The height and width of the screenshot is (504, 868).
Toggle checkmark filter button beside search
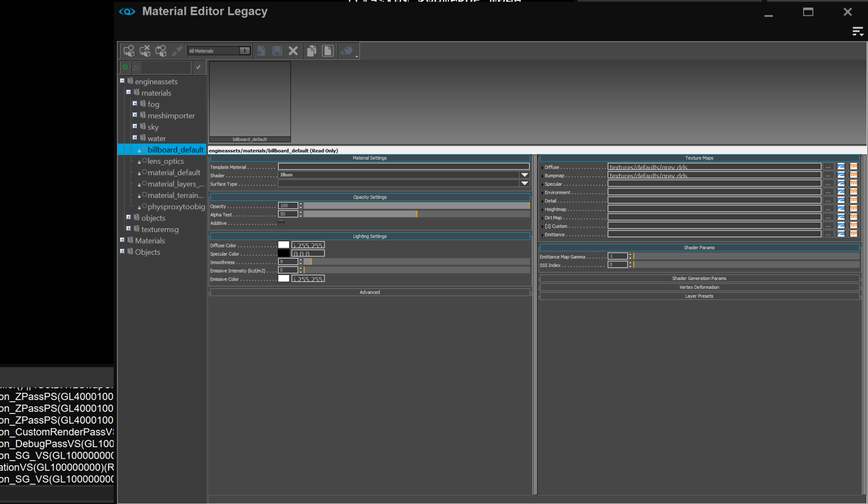pyautogui.click(x=198, y=67)
